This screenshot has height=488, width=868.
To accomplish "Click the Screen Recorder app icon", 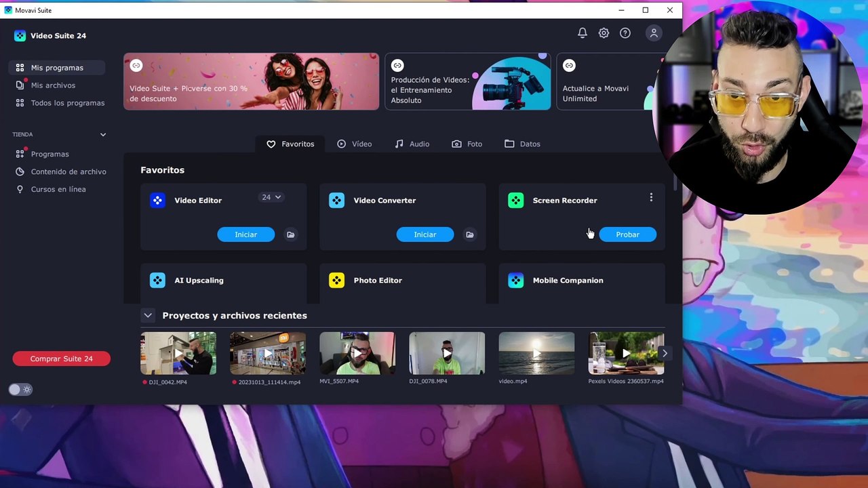I will coord(515,201).
